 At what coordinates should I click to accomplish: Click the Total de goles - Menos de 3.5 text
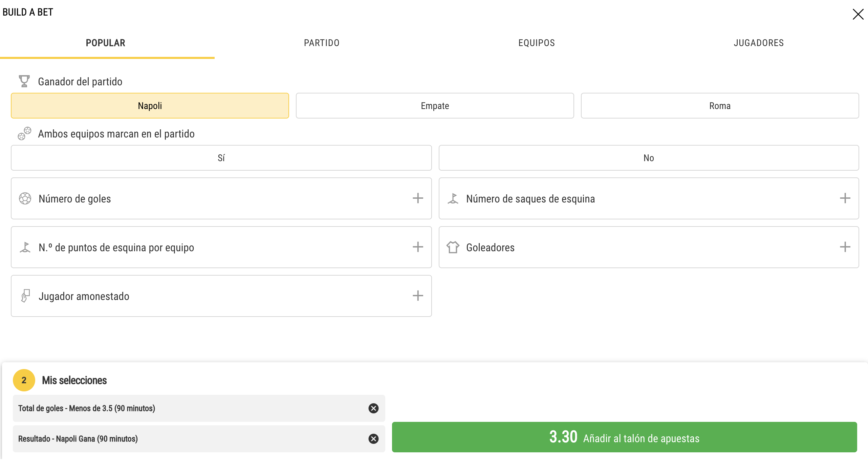click(x=87, y=408)
